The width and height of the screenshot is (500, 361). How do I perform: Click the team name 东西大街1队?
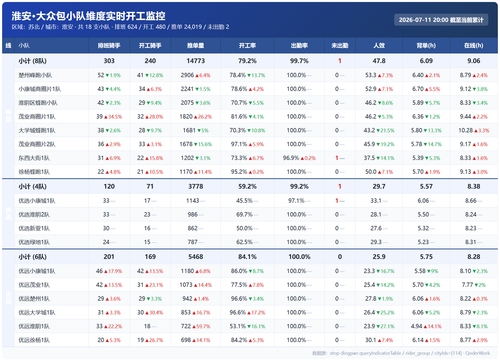[34, 158]
